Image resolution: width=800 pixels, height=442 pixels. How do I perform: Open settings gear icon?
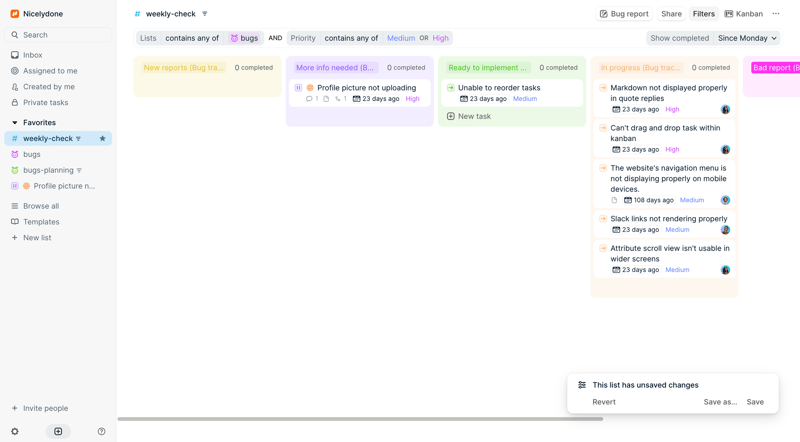pyautogui.click(x=15, y=431)
